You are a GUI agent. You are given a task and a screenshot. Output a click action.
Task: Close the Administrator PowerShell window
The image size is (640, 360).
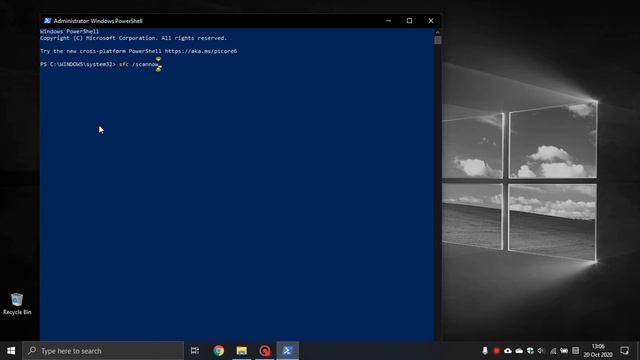431,21
